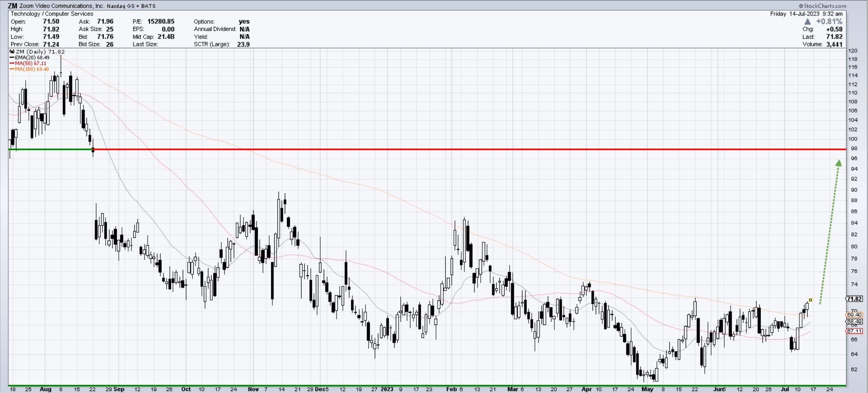
Task: Click the Ask value 71.96
Action: (x=105, y=21)
